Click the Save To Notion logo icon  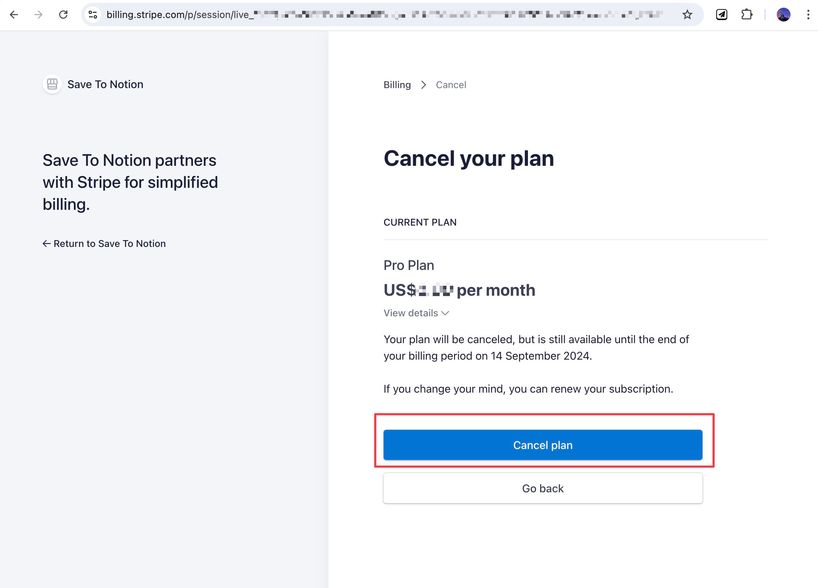pyautogui.click(x=51, y=84)
